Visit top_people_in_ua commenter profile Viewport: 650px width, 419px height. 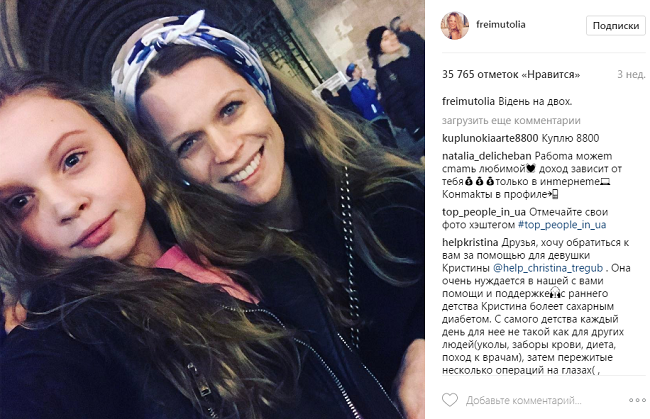click(x=484, y=212)
